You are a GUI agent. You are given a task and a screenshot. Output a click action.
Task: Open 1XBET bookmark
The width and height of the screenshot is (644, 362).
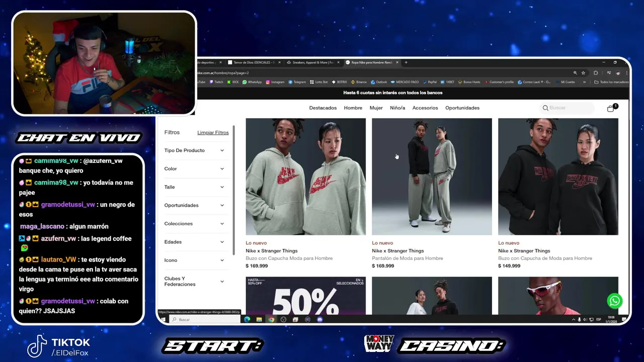pos(447,82)
